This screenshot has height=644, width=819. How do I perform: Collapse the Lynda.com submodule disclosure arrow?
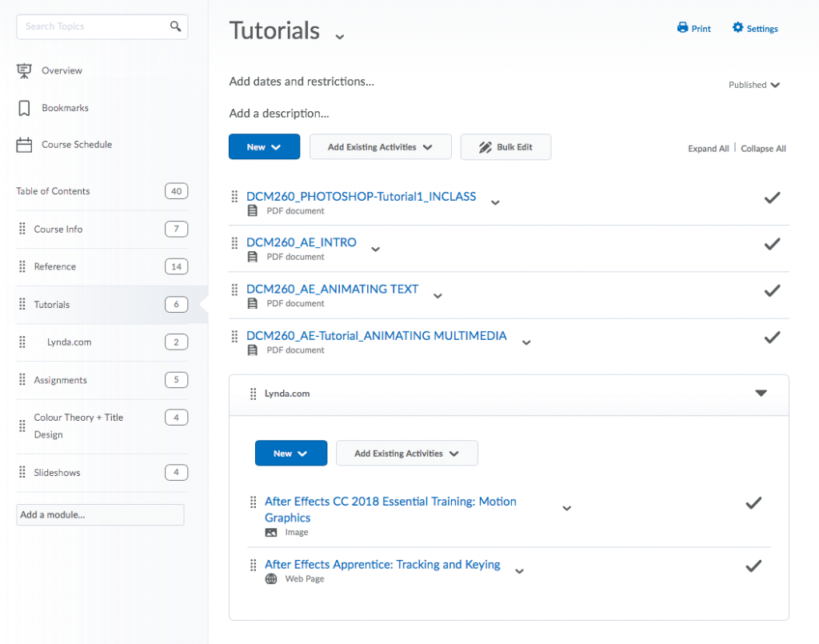761,394
